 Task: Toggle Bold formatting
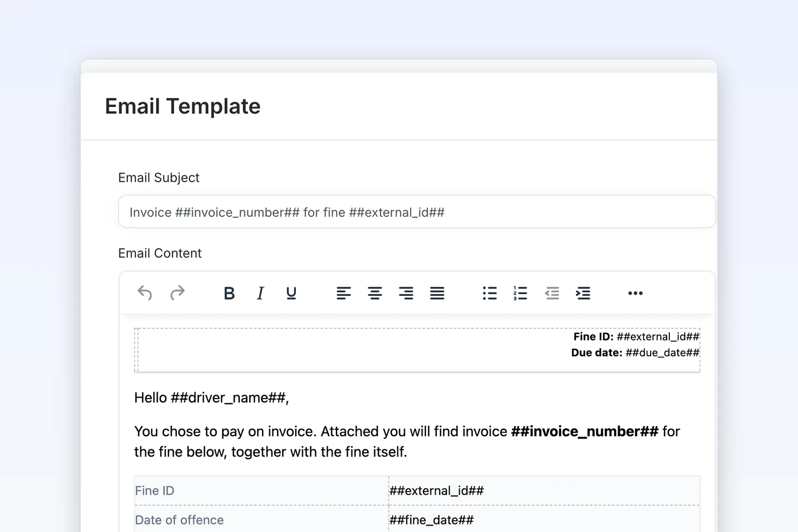pos(229,293)
